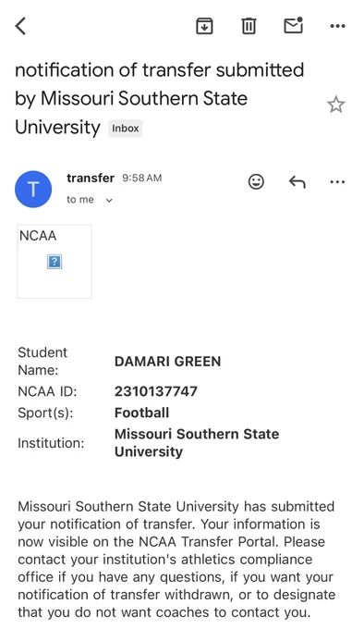Tap the sender name 'transfer'
Viewport: 364px width, 629px height.
91,178
